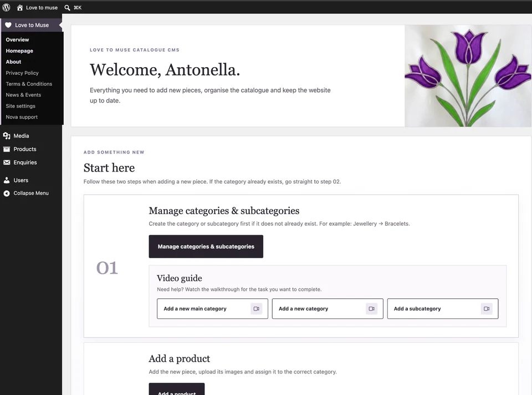Open Add a subcategory video guide

click(x=443, y=308)
